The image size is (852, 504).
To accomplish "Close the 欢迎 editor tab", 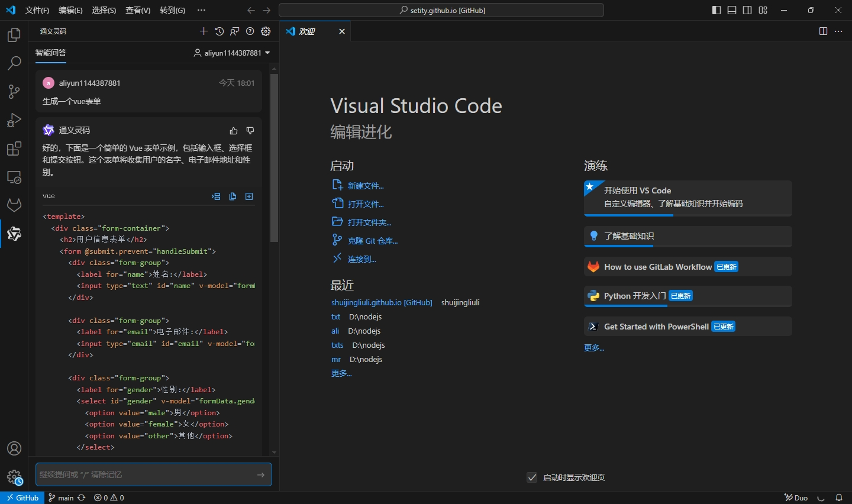I will [342, 31].
